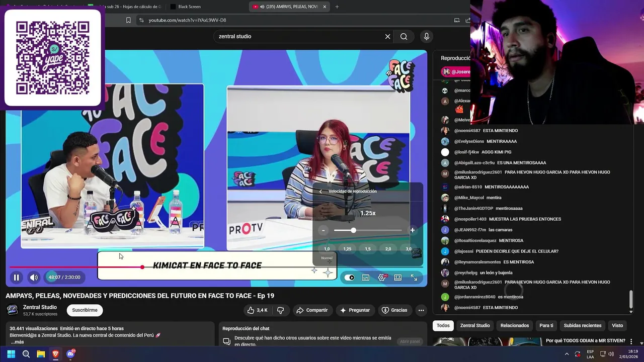Viewport: 644px width, 362px height.
Task: Open the player settings gear icon
Action: (x=382, y=278)
